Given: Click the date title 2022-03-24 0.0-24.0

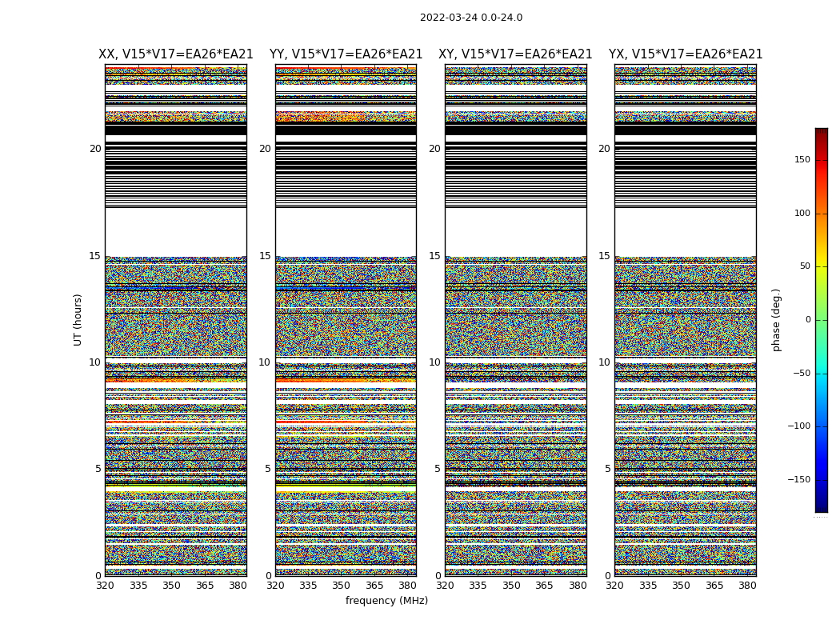Looking at the screenshot, I should [471, 18].
